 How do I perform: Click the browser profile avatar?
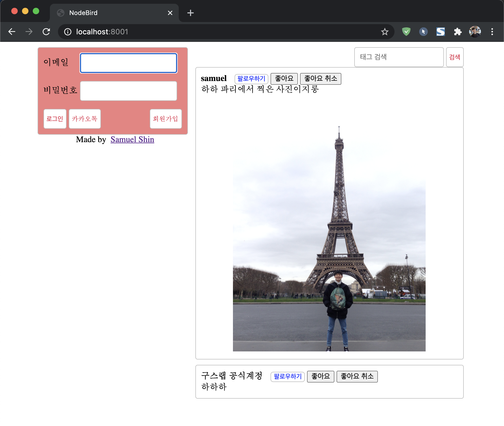point(475,32)
